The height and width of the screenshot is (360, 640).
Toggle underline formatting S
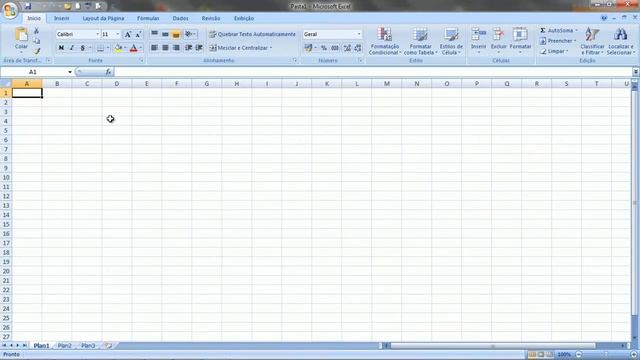tap(82, 48)
